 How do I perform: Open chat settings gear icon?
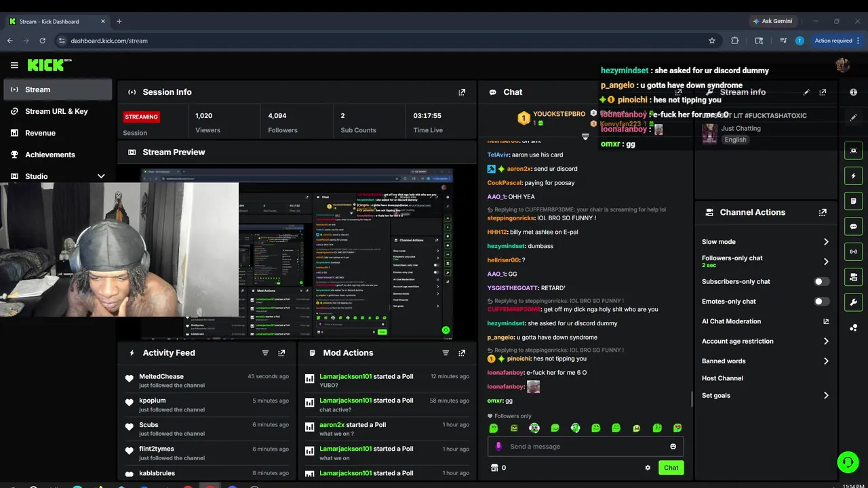tap(648, 468)
